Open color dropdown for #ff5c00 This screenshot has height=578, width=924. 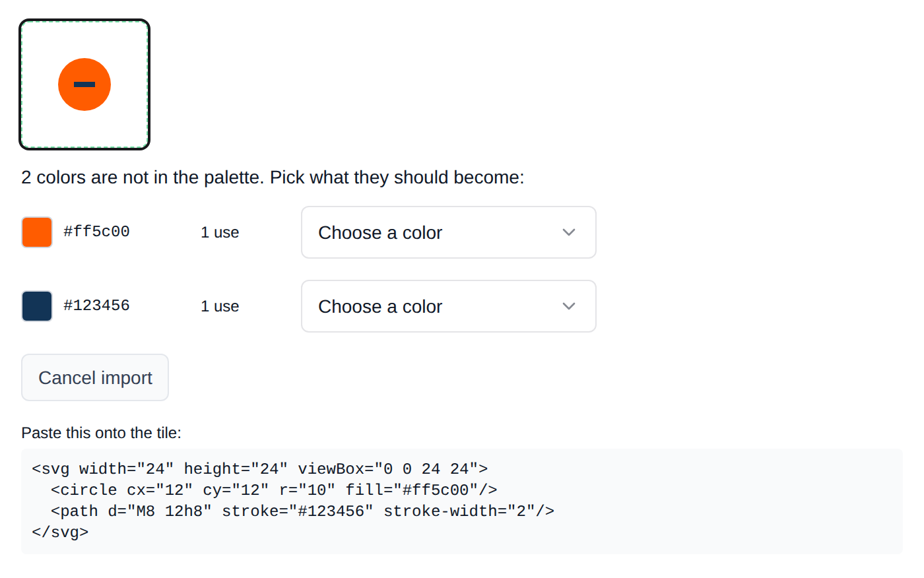[x=449, y=232]
